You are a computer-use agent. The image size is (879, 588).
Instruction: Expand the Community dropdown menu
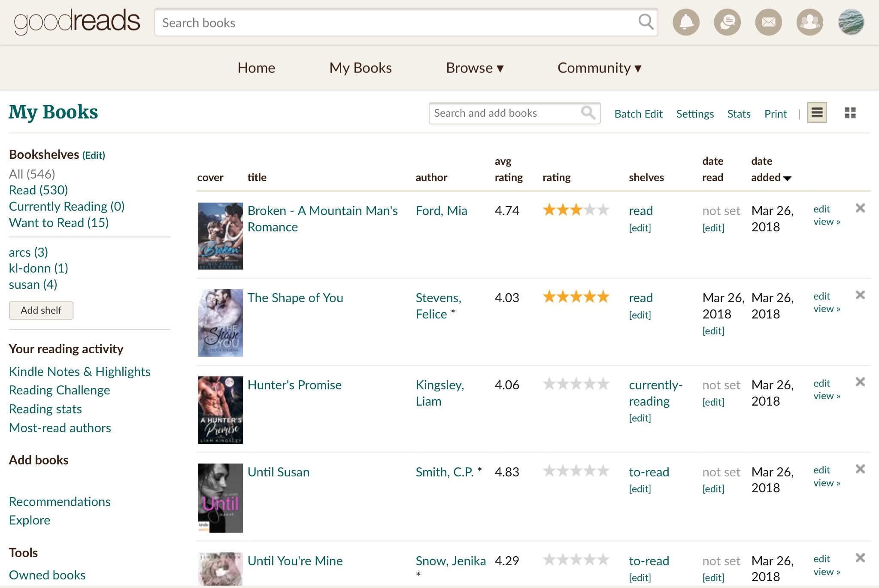tap(599, 68)
